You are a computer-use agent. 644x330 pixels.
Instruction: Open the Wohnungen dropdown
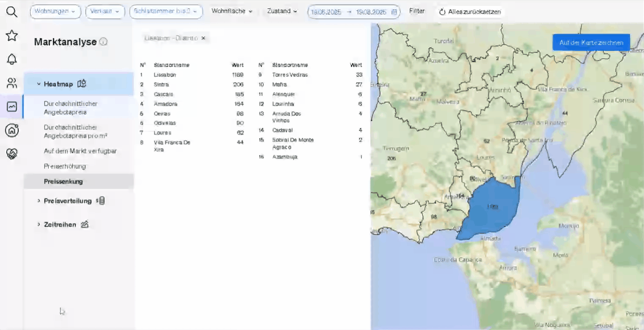pos(55,11)
